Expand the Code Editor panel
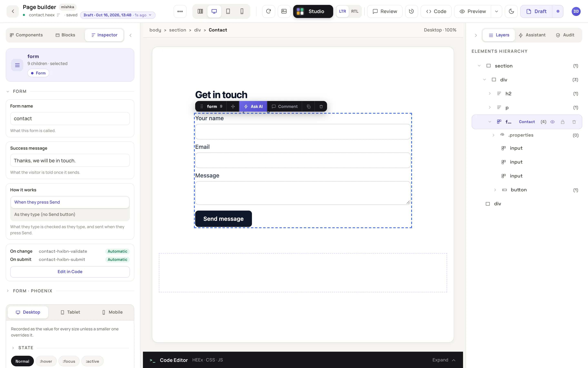Image resolution: width=588 pixels, height=368 pixels. click(x=444, y=360)
